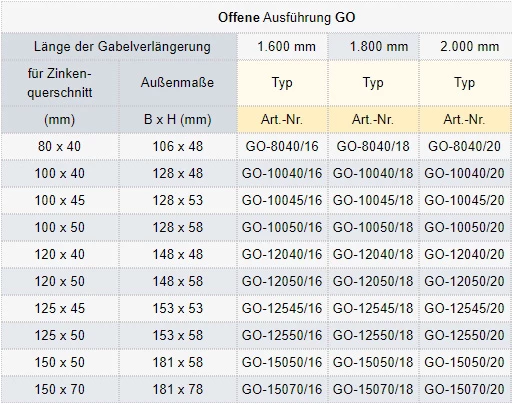This screenshot has width=512, height=404.
Task: Select article number GO-8040/16
Action: point(282,146)
